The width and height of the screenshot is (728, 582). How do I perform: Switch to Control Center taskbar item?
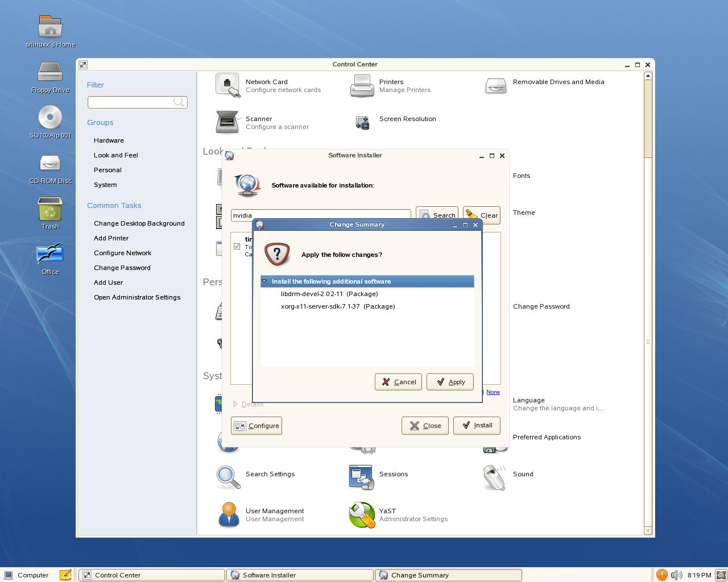coord(151,575)
